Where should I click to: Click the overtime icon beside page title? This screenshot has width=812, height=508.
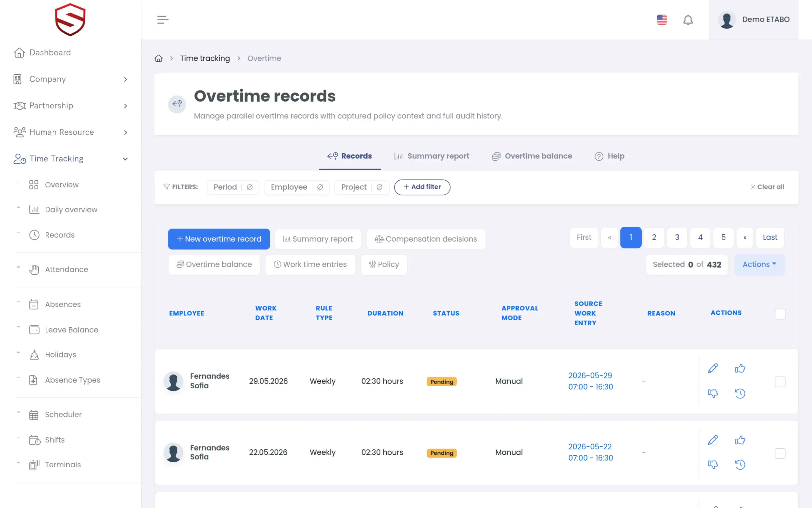tap(177, 104)
